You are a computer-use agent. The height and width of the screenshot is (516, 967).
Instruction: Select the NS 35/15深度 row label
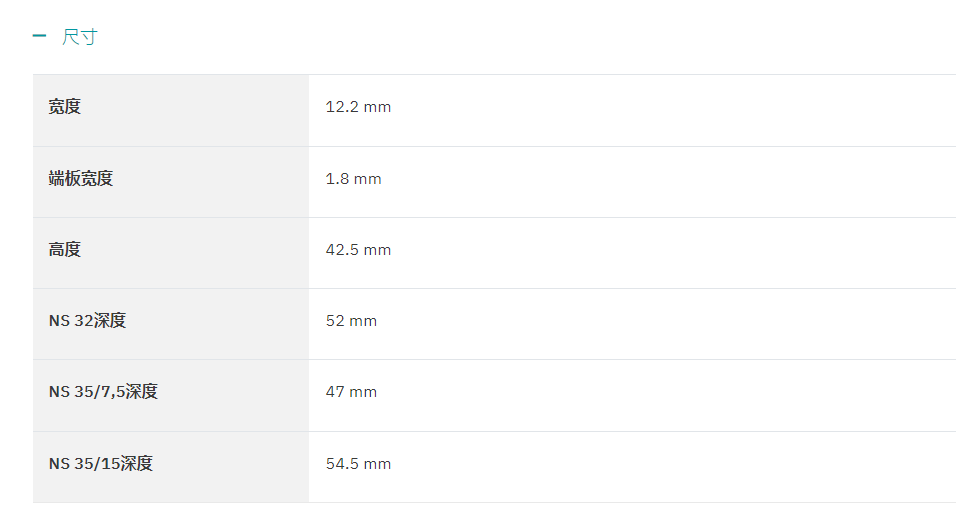[x=101, y=464]
